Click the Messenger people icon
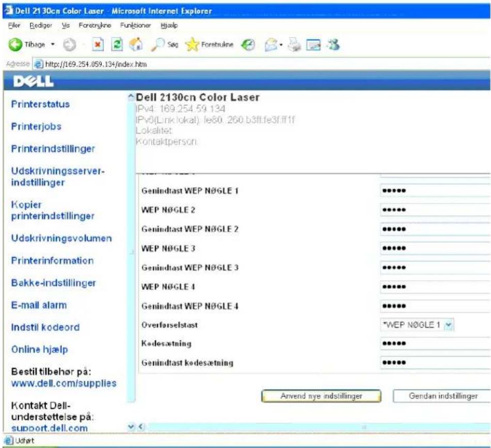This screenshot has width=491, height=448. (333, 45)
